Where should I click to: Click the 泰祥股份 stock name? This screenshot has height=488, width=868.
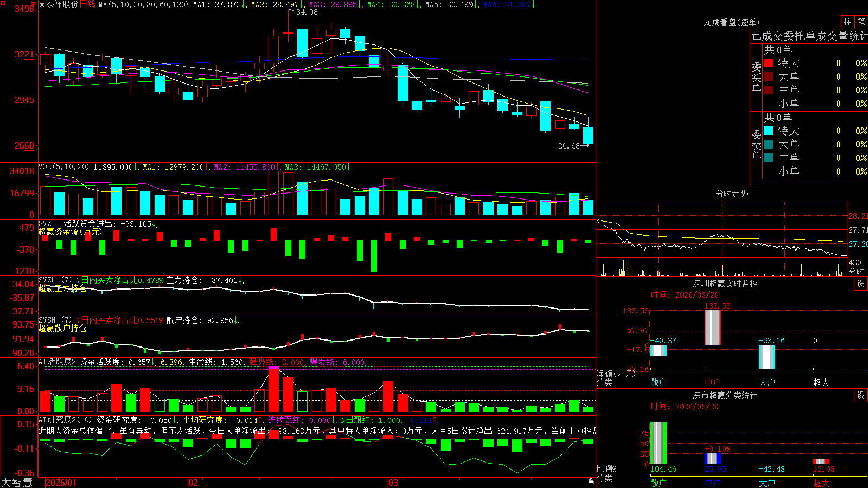click(x=62, y=4)
